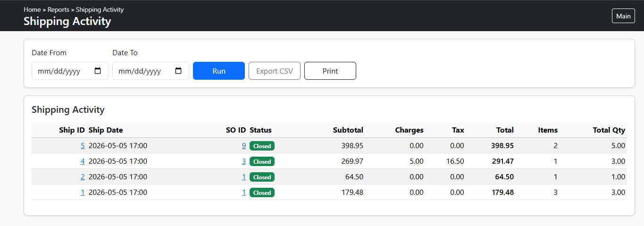This screenshot has height=226, width=644.
Task: Click the Ship ID column header
Action: point(72,130)
